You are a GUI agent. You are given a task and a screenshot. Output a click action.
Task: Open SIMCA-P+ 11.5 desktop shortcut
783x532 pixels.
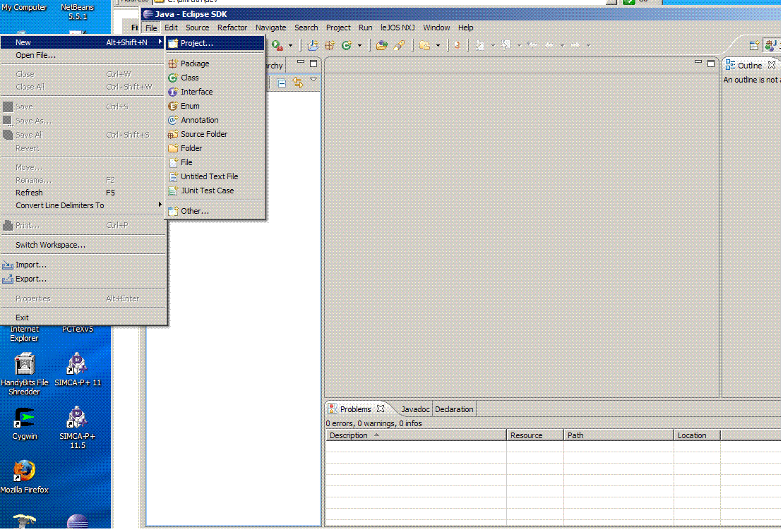click(x=78, y=427)
